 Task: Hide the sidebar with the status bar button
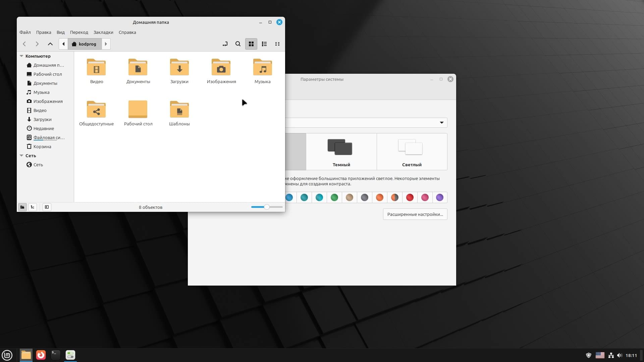click(x=47, y=207)
